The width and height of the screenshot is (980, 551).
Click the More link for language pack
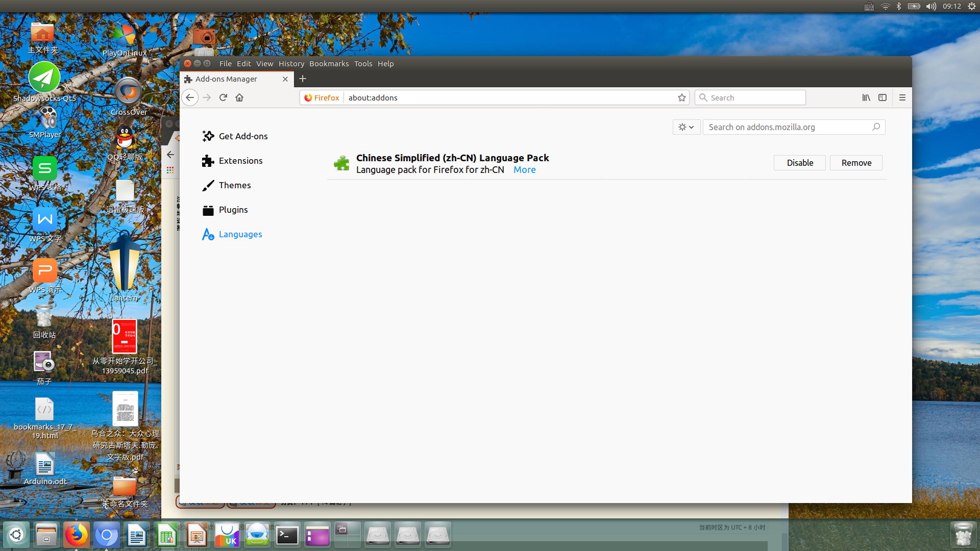pyautogui.click(x=525, y=170)
